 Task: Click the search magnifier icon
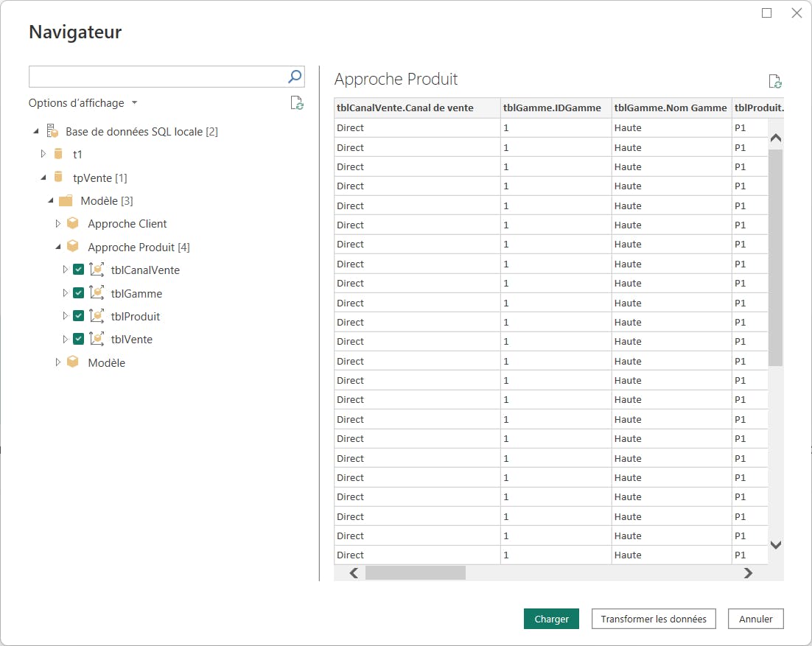point(295,77)
